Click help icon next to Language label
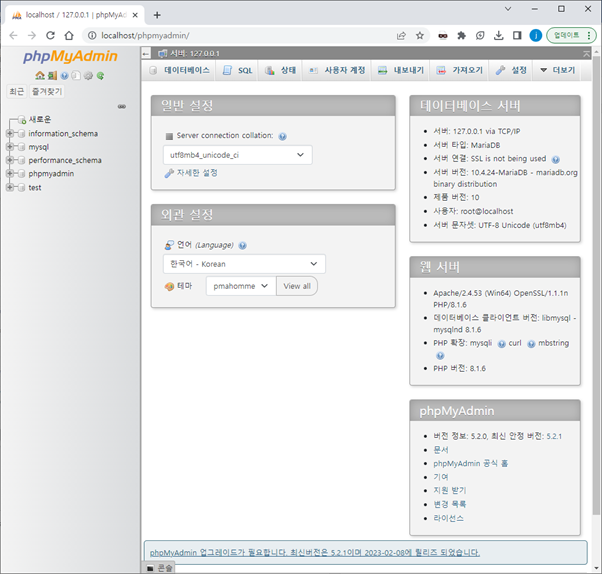 click(x=243, y=246)
